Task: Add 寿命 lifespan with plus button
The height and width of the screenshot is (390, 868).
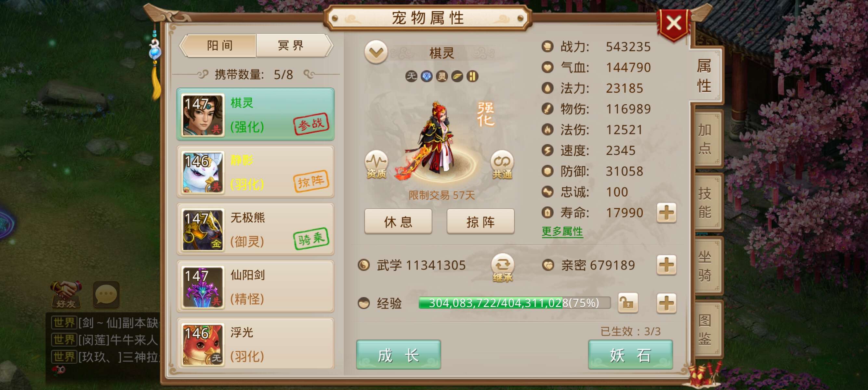Action: click(666, 213)
